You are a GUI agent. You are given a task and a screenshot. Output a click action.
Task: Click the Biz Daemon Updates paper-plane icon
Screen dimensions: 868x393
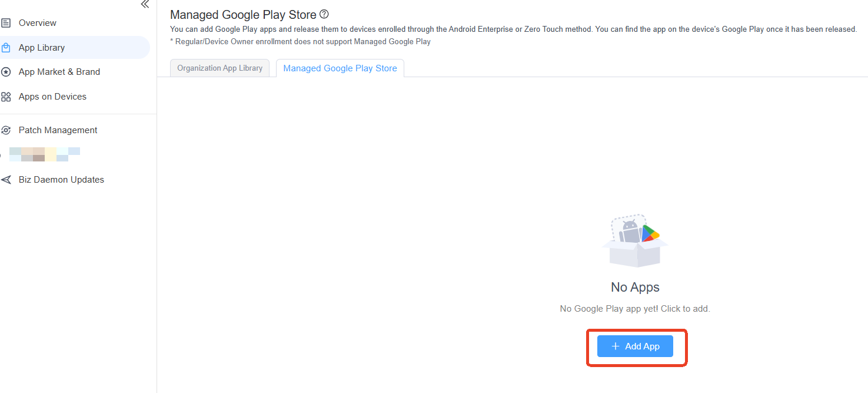[x=6, y=180]
